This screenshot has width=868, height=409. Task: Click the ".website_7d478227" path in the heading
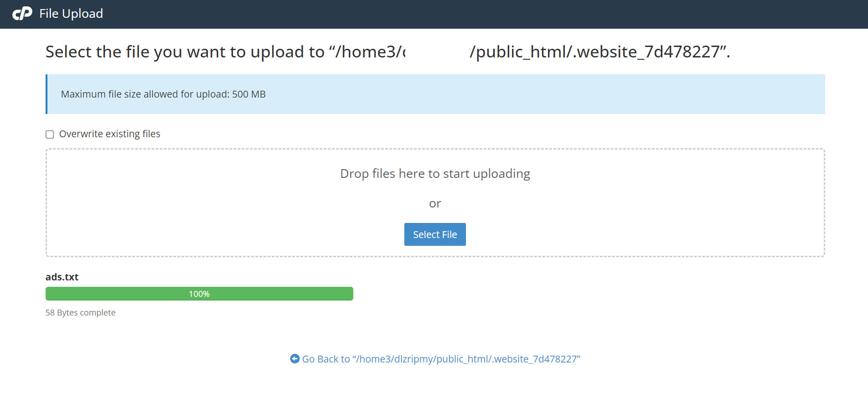coord(646,52)
